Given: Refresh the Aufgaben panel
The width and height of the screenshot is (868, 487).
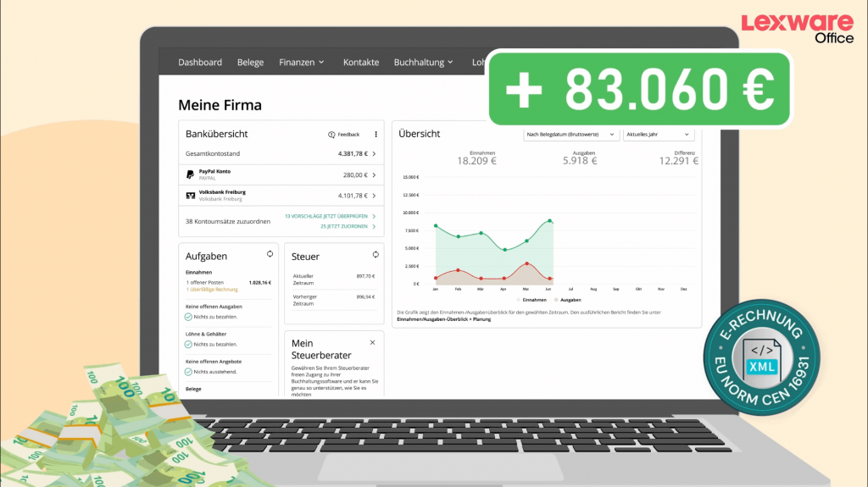Looking at the screenshot, I should [270, 254].
